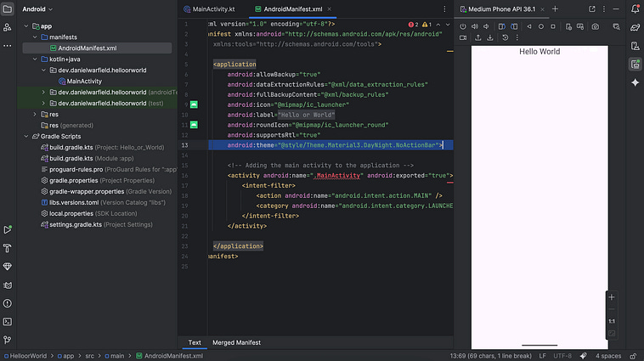Click the emulator toolbar download arrow icon

[490, 37]
